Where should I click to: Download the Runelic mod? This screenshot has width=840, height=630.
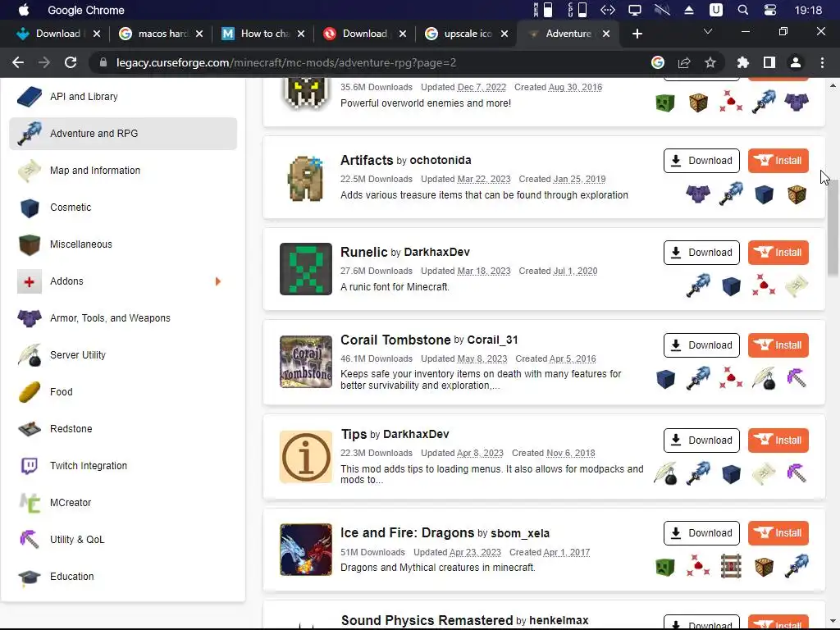click(701, 253)
